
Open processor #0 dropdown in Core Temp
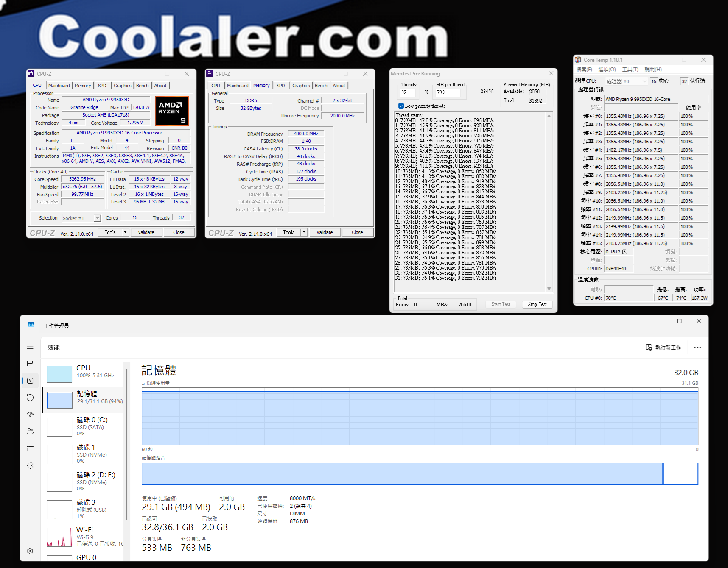coord(627,81)
